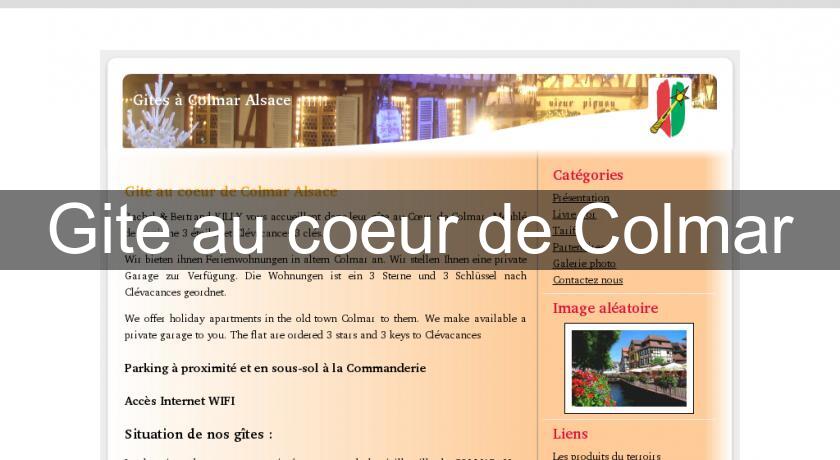Click the Gite au coeur de Colmar Alsace heading

pyautogui.click(x=230, y=191)
